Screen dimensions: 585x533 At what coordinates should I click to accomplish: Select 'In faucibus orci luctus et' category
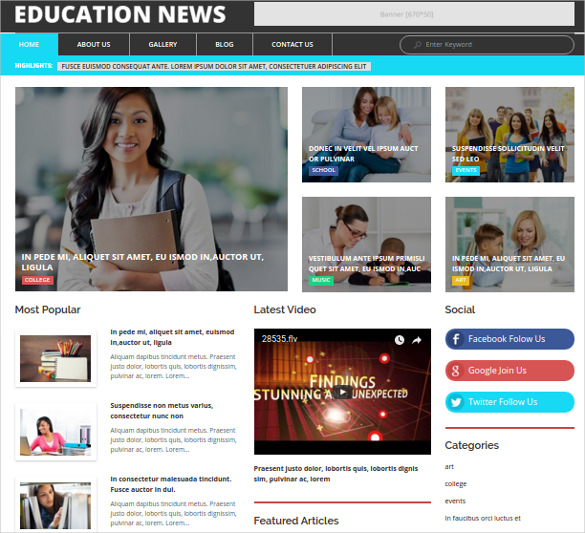point(482,518)
